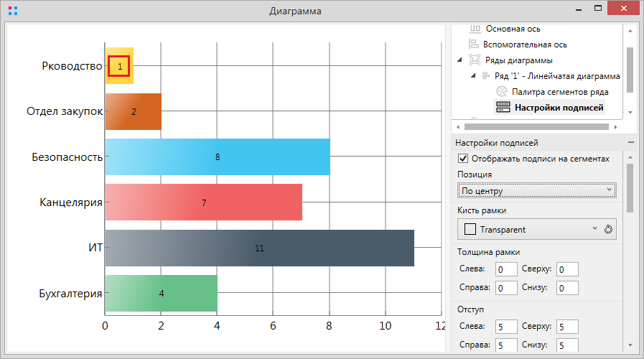Screen dimensions: 644x359
Task: Collapse the Настройки подписей panel section
Action: point(630,143)
